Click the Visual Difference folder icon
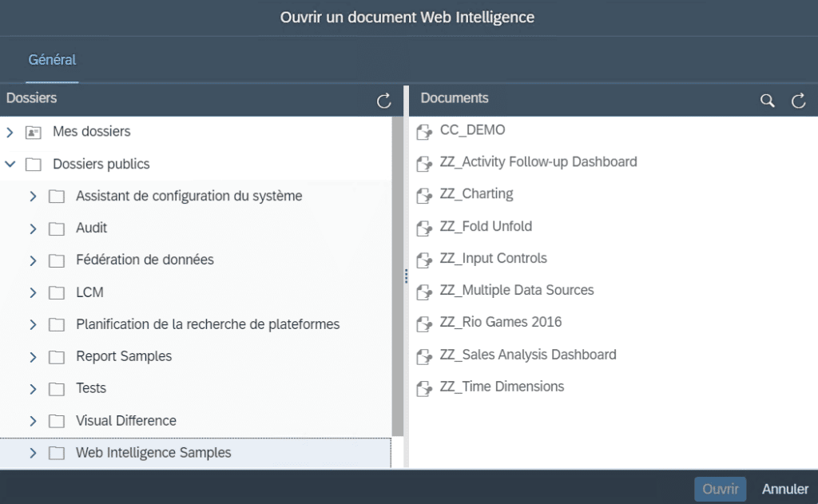Image resolution: width=818 pixels, height=504 pixels. pyautogui.click(x=57, y=421)
